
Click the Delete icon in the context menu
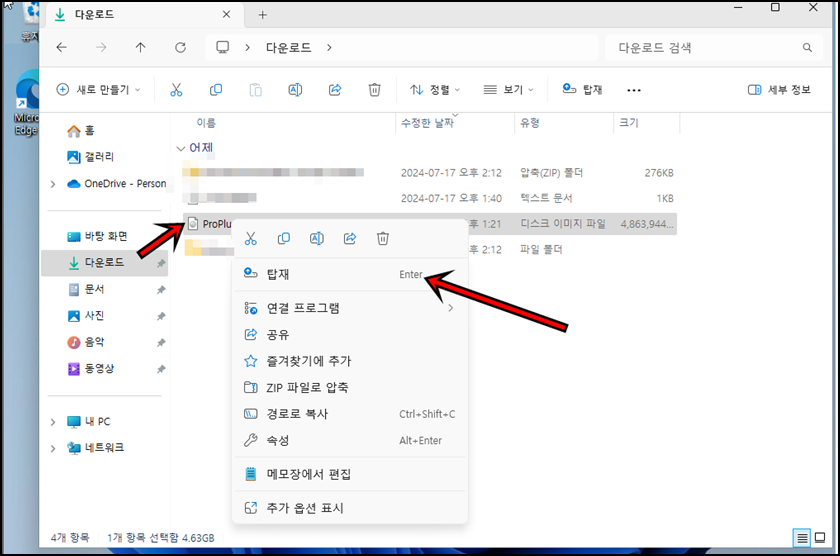382,238
